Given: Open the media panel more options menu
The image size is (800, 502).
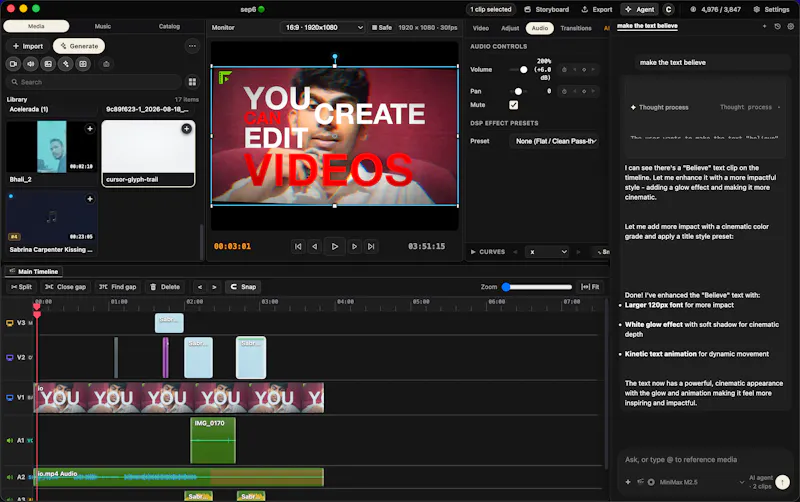Looking at the screenshot, I should coord(192,46).
